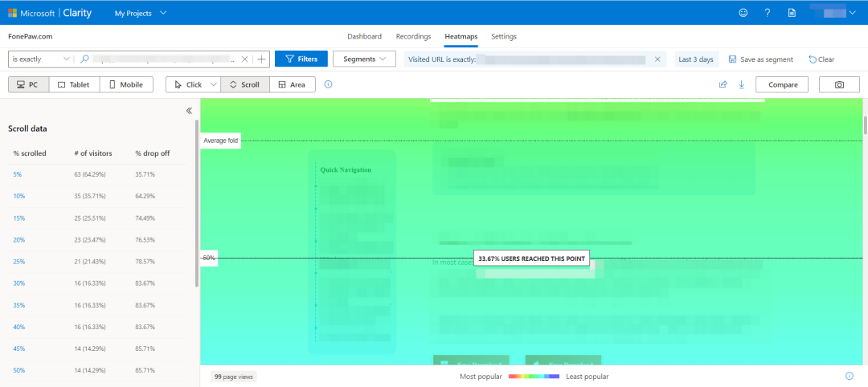Open the Filters button
Viewport: 868px width, 387px height.
click(x=301, y=59)
